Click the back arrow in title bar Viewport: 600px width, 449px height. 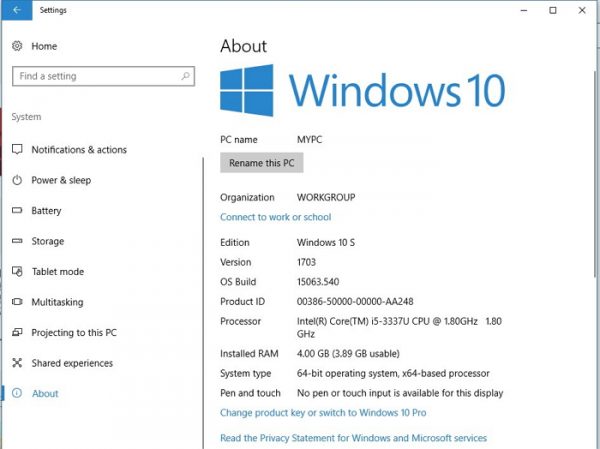click(16, 10)
